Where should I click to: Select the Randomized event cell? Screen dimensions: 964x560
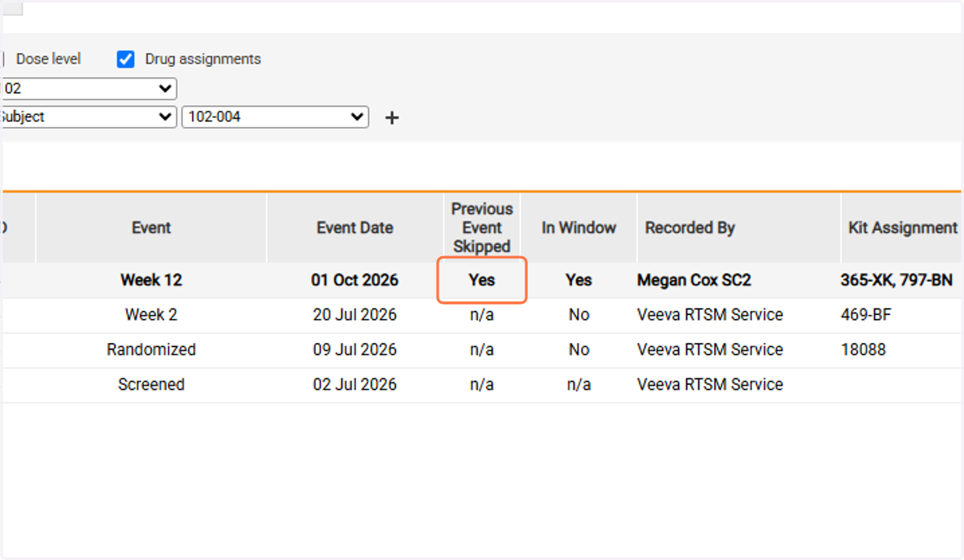[x=151, y=349]
